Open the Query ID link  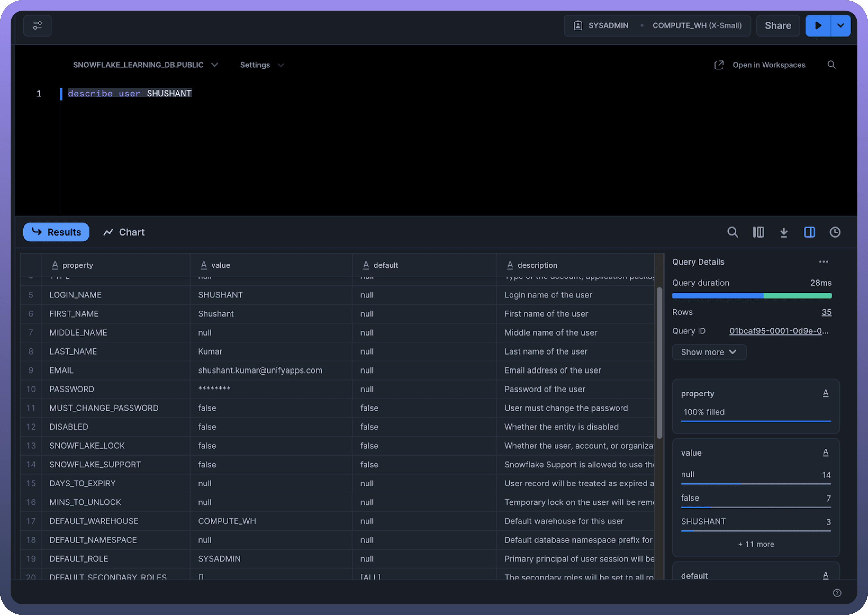pos(778,331)
